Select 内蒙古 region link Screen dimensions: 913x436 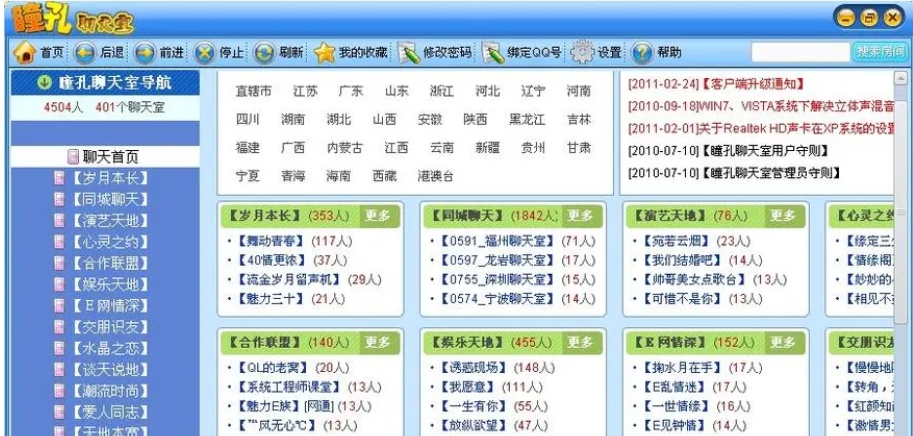[x=345, y=148]
